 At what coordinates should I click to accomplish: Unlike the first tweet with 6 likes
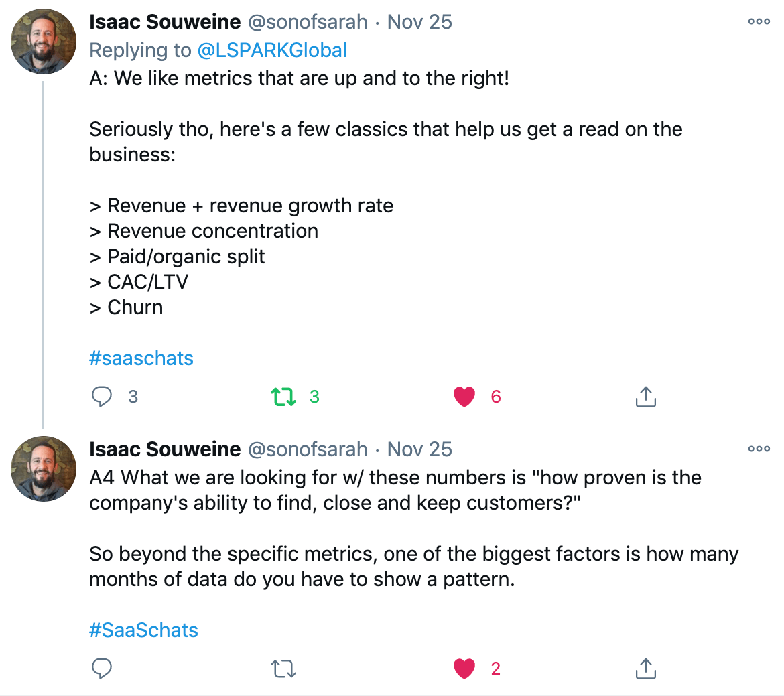tap(464, 397)
